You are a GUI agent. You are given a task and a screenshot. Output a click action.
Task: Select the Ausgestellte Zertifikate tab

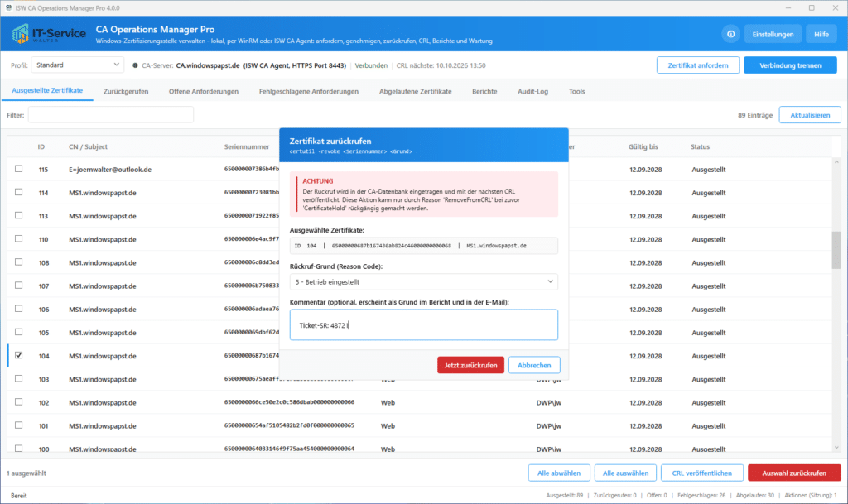pyautogui.click(x=47, y=91)
